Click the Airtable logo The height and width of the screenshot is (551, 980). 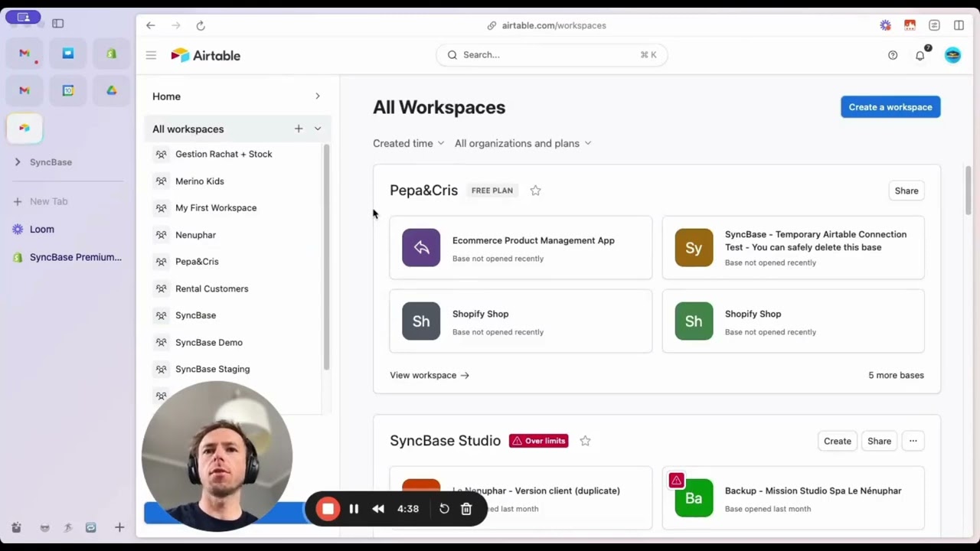[x=205, y=55]
